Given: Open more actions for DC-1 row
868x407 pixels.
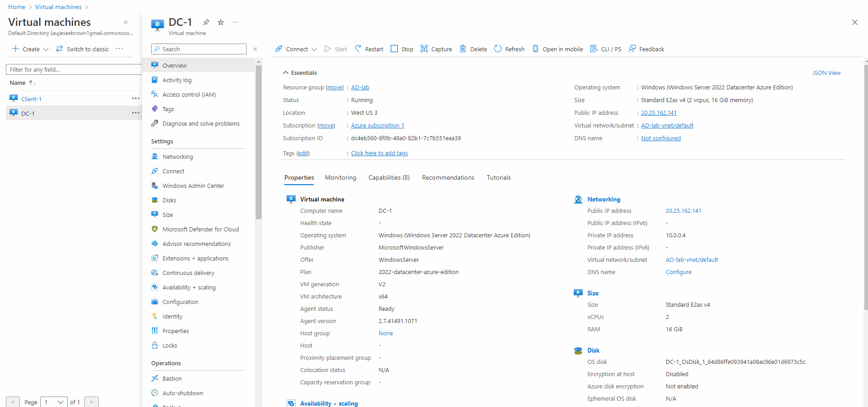Looking at the screenshot, I should pyautogui.click(x=136, y=113).
